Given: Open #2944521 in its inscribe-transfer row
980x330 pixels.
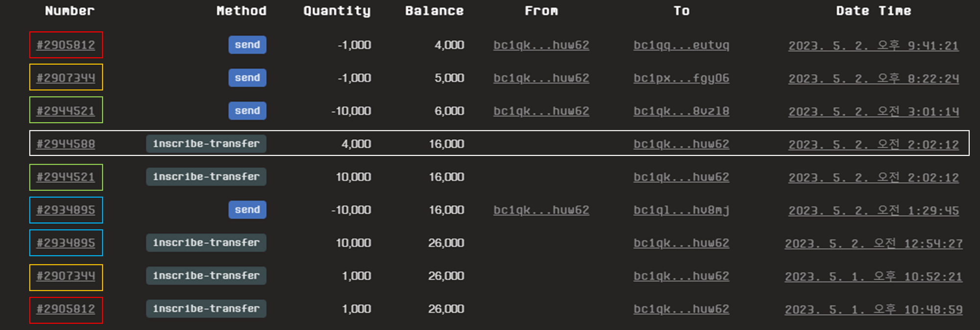Looking at the screenshot, I should coord(66,177).
